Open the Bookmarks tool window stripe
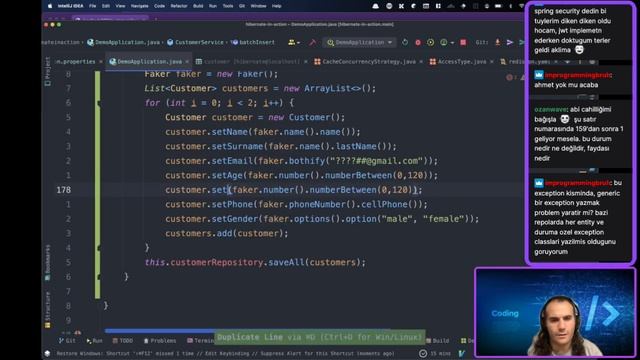This screenshot has width=640, height=360. tap(47, 262)
